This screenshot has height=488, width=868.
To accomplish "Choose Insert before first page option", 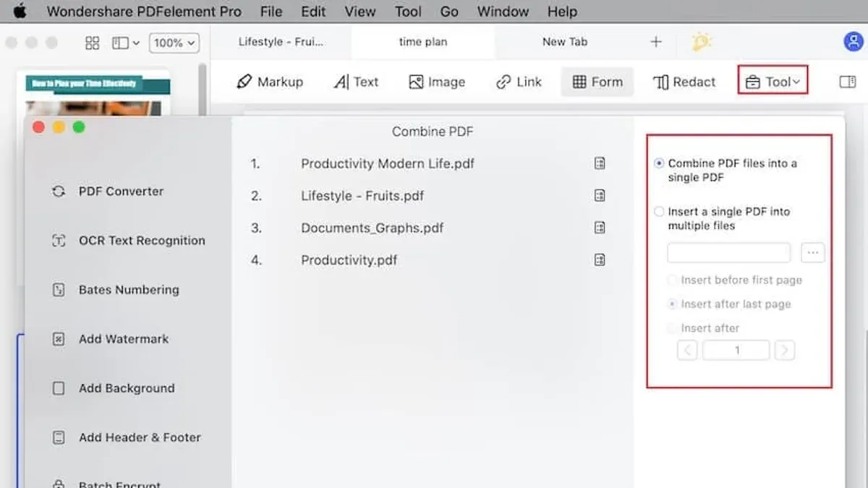I will pyautogui.click(x=673, y=280).
